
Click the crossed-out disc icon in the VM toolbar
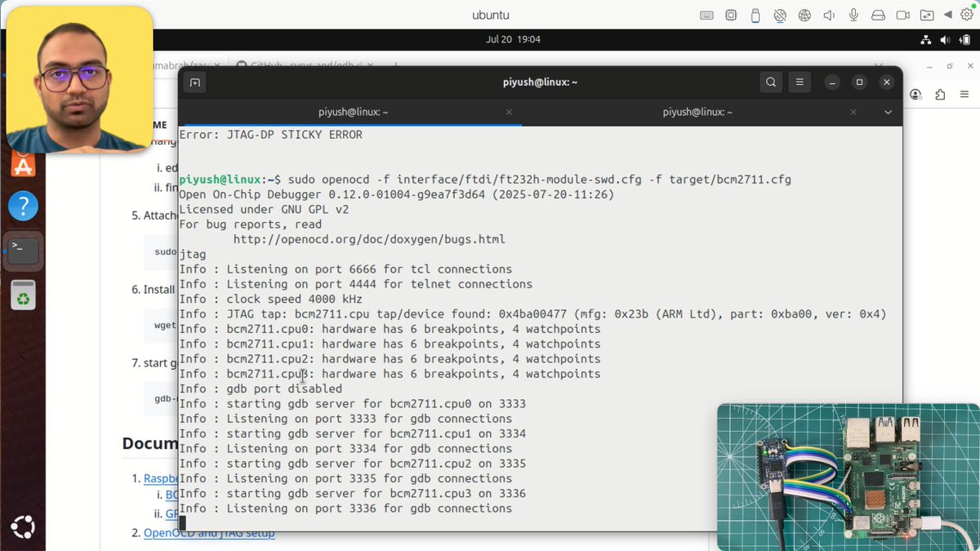click(780, 16)
